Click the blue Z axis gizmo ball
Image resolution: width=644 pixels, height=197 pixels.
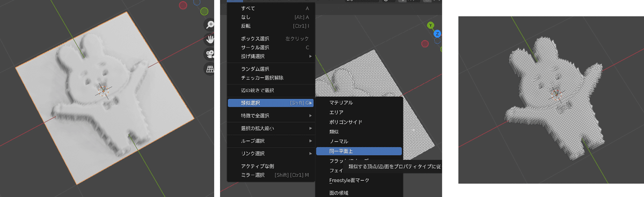(x=437, y=33)
